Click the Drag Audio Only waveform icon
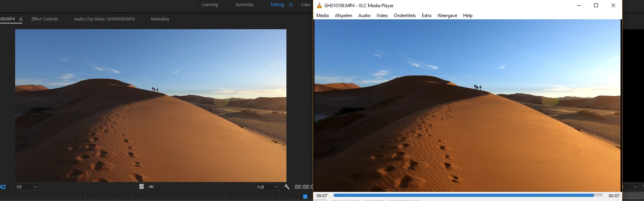644x201 pixels. (x=151, y=187)
